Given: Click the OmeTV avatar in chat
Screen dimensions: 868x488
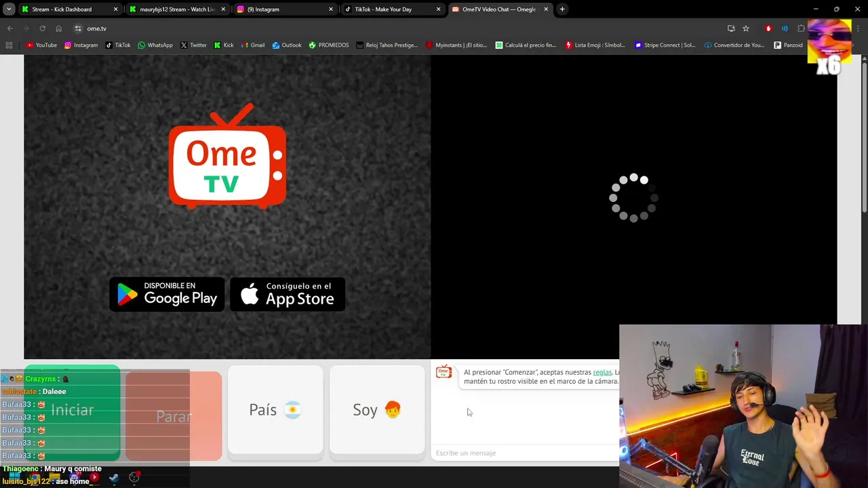Looking at the screenshot, I should click(x=443, y=372).
